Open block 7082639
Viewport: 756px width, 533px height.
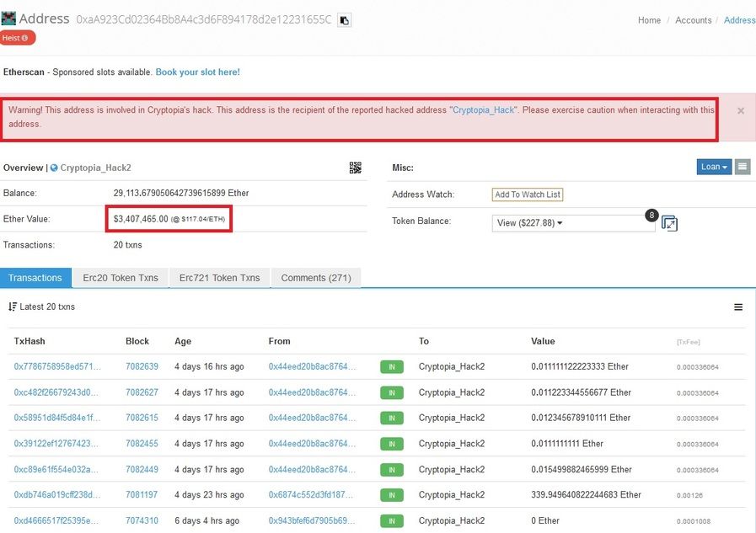click(142, 366)
